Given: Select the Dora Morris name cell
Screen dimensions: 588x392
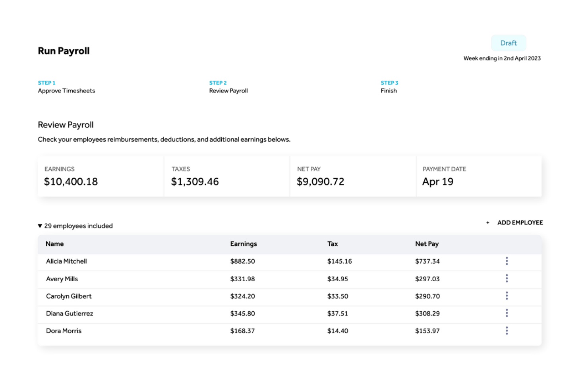Looking at the screenshot, I should (64, 331).
